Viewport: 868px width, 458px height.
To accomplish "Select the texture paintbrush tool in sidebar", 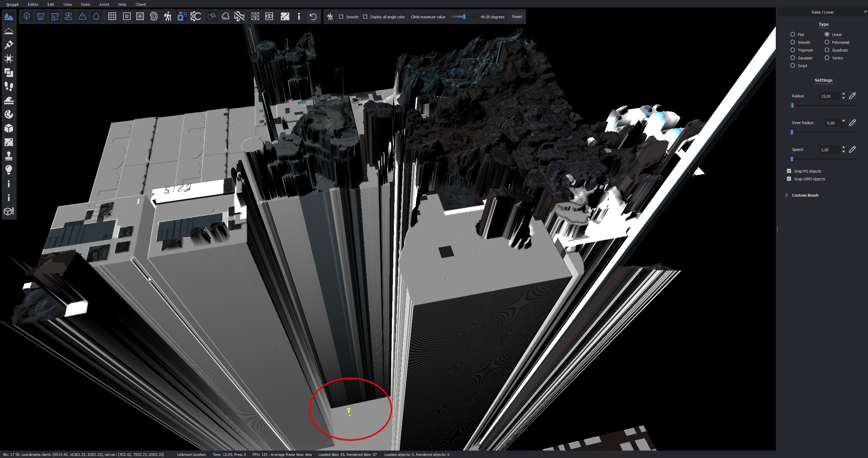I will click(9, 45).
